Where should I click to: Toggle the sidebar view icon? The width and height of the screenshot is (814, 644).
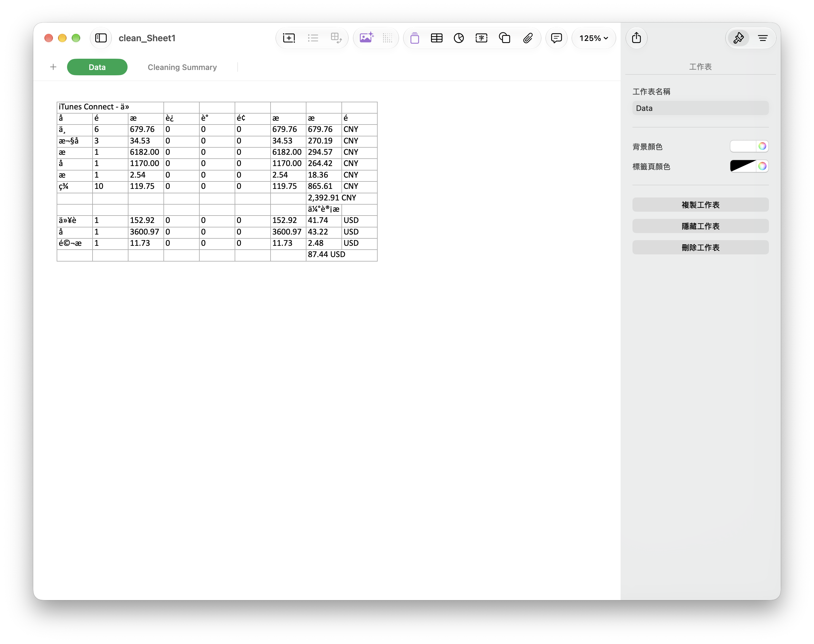coord(101,38)
